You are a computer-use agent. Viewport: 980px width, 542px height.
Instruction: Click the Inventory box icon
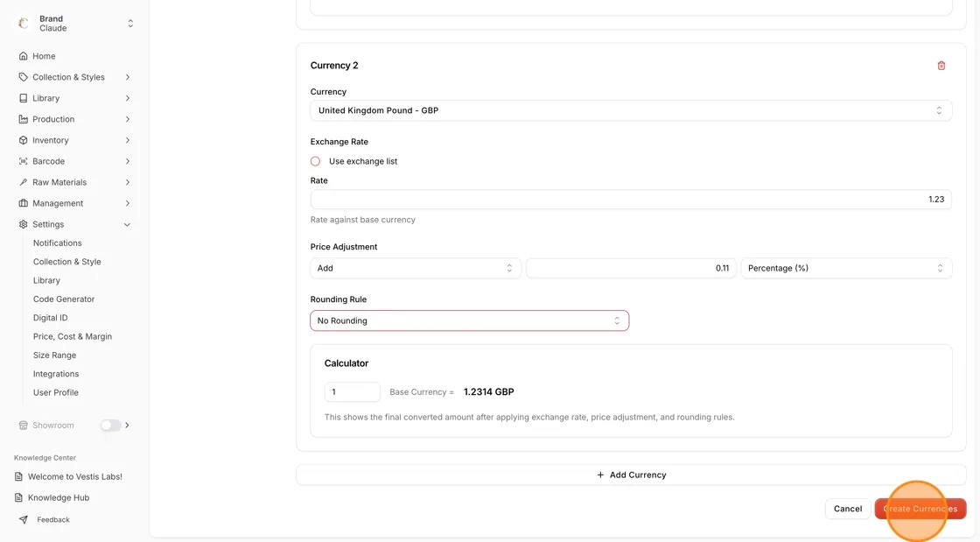23,140
